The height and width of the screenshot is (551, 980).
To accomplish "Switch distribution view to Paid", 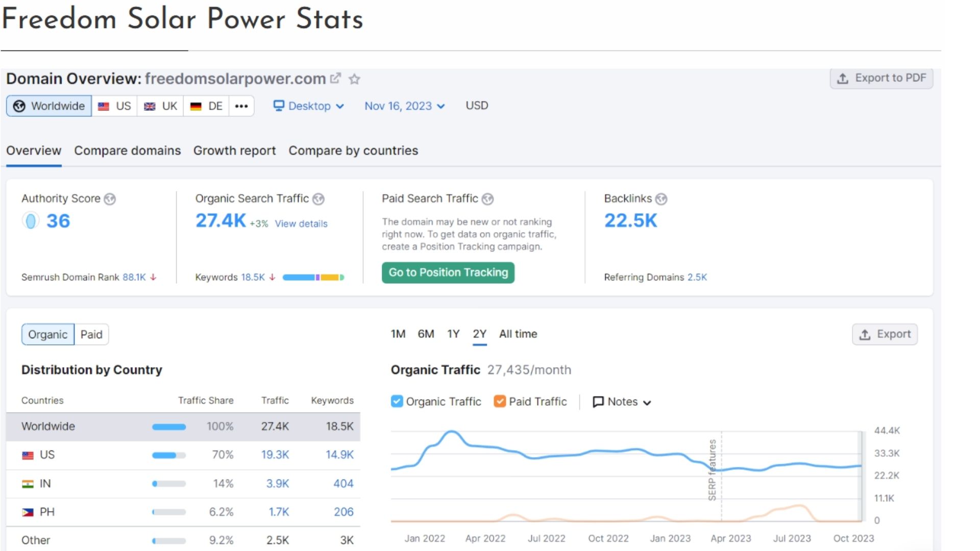I will tap(91, 335).
